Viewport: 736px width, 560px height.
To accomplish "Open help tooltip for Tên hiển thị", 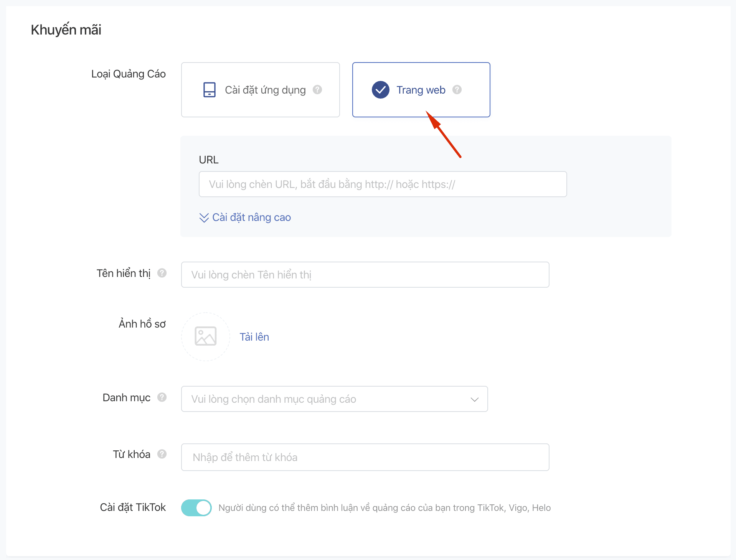I will point(162,273).
